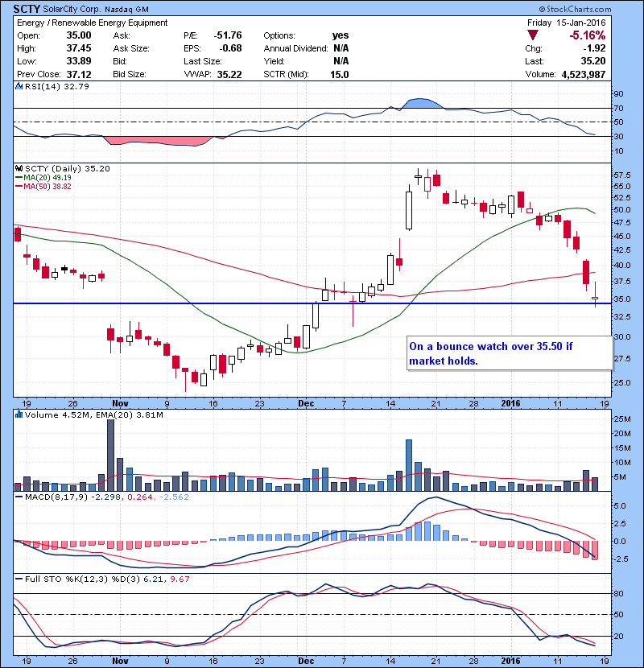Image resolution: width=644 pixels, height=668 pixels.
Task: Click the blue horizontal support line
Action: click(312, 303)
